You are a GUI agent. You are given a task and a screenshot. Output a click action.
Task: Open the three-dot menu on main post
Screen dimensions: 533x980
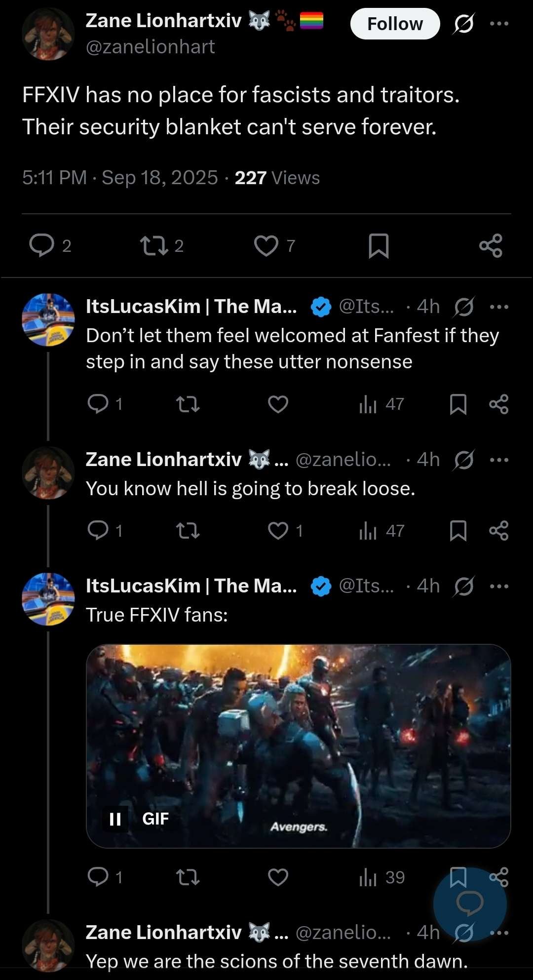pos(499,24)
